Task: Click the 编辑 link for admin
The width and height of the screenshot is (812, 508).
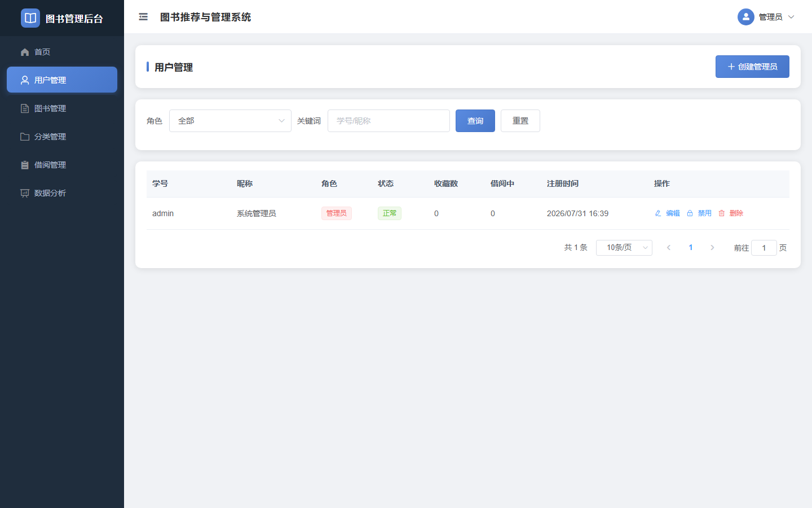Action: 673,213
